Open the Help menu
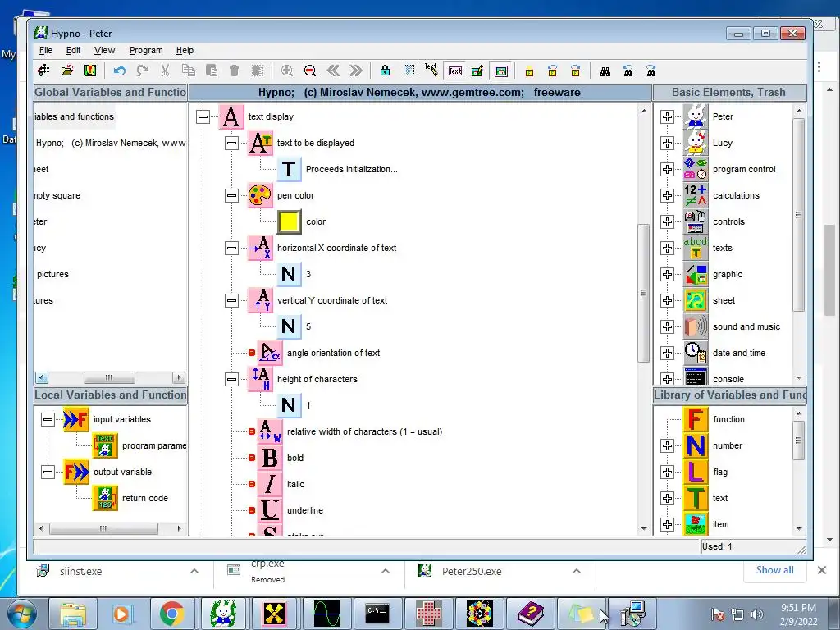The height and width of the screenshot is (630, 840). pyautogui.click(x=185, y=50)
